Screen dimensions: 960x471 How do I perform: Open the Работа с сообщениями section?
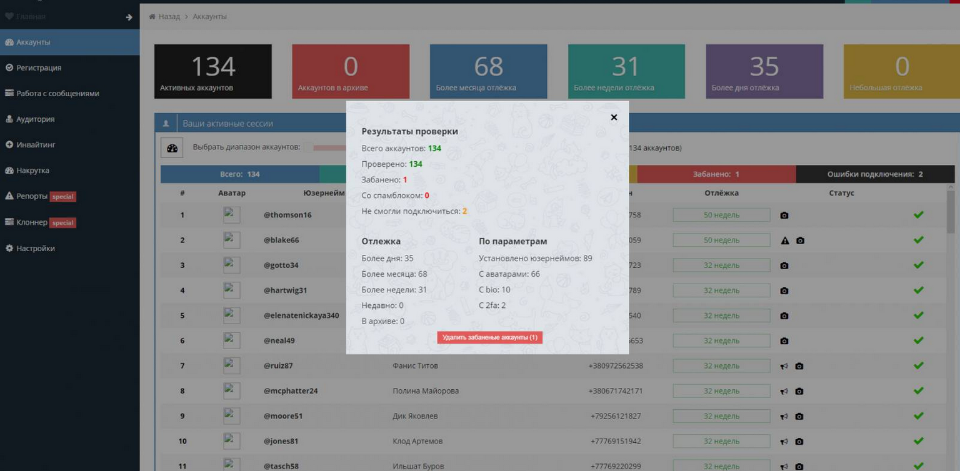pos(57,93)
